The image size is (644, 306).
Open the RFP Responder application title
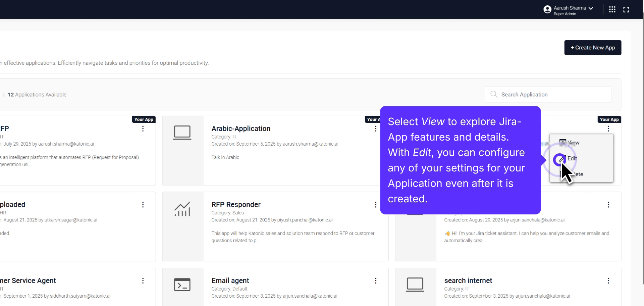(x=236, y=204)
